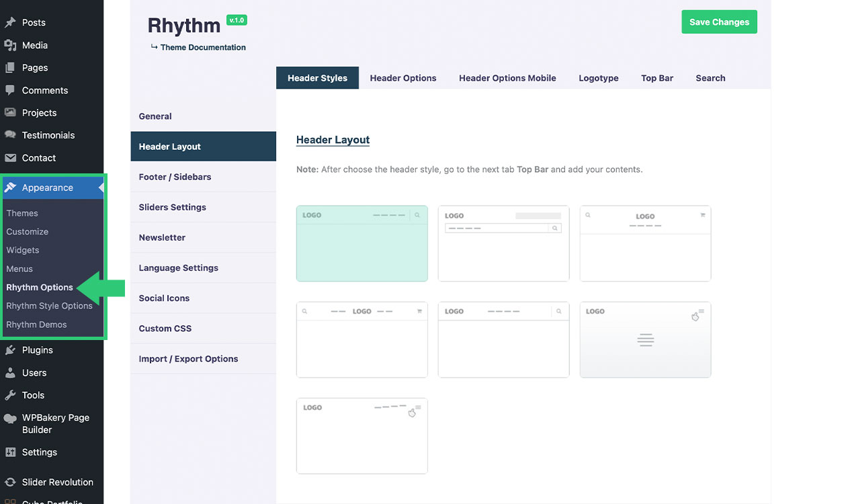The height and width of the screenshot is (504, 850).
Task: Click the Posts pushpin icon
Action: 10,23
